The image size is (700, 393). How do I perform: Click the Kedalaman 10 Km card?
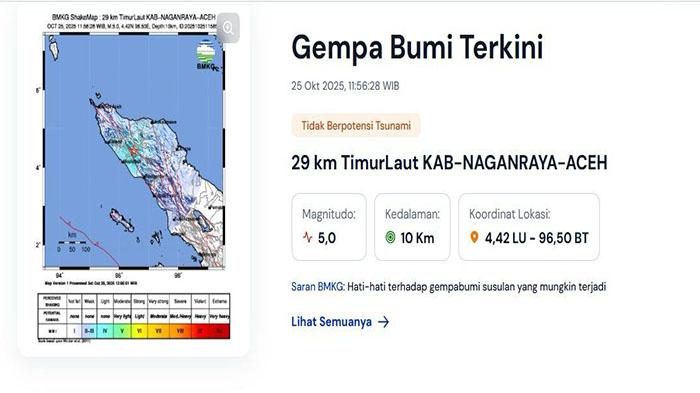[412, 227]
